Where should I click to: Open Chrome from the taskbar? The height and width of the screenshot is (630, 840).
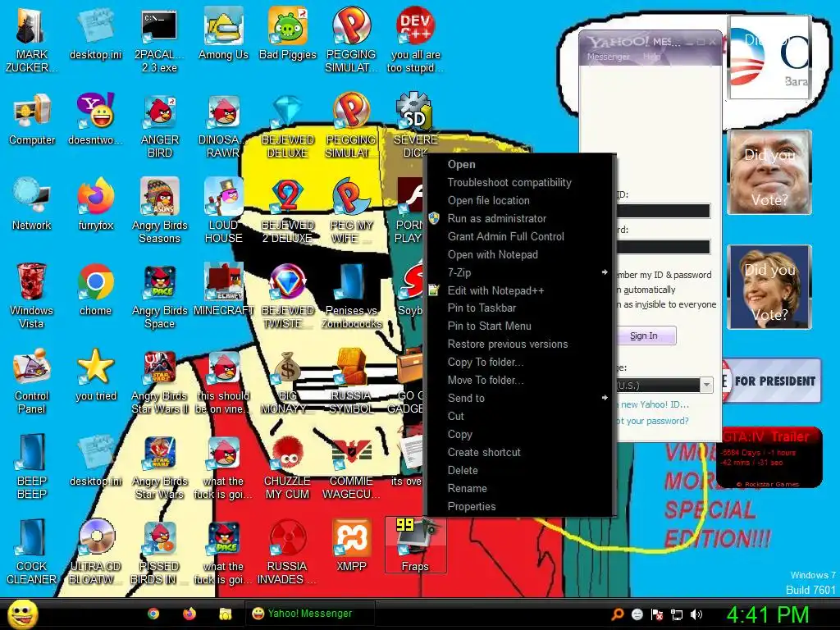click(x=153, y=614)
